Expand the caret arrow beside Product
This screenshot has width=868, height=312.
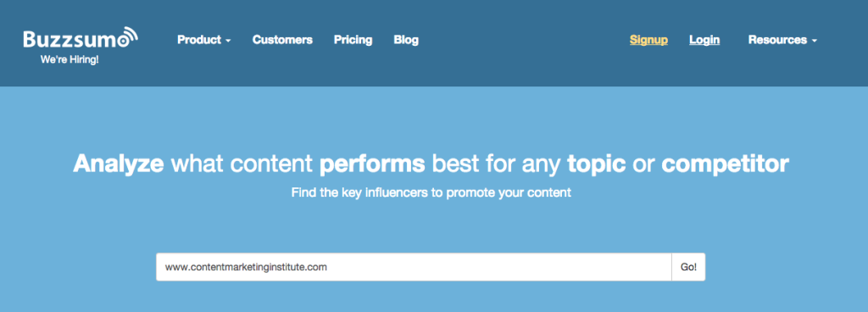tap(228, 41)
